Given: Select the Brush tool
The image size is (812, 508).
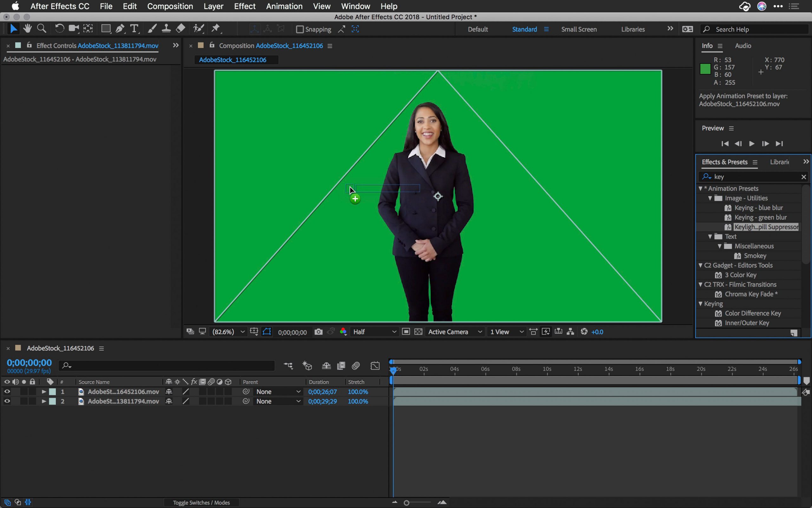Looking at the screenshot, I should click(x=152, y=29).
